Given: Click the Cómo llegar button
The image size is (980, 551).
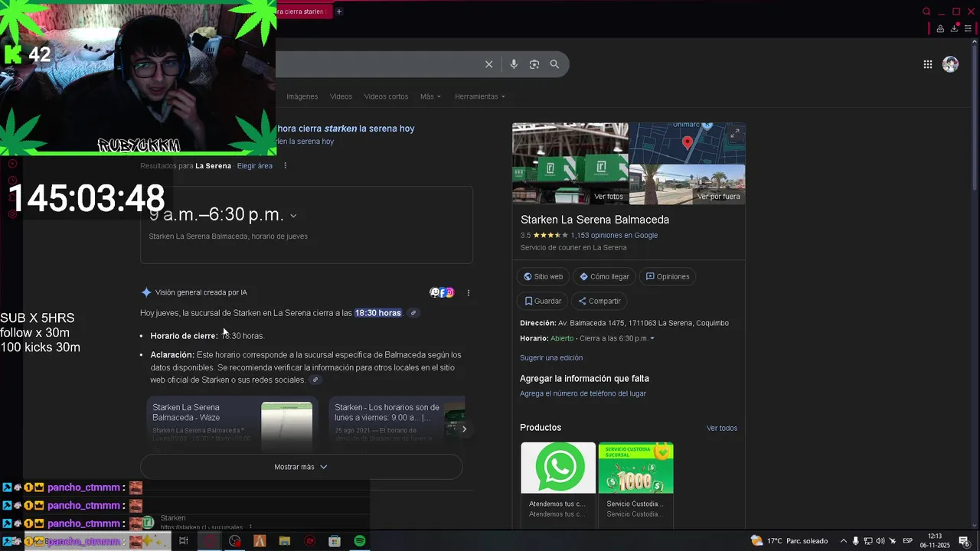Looking at the screenshot, I should (605, 276).
